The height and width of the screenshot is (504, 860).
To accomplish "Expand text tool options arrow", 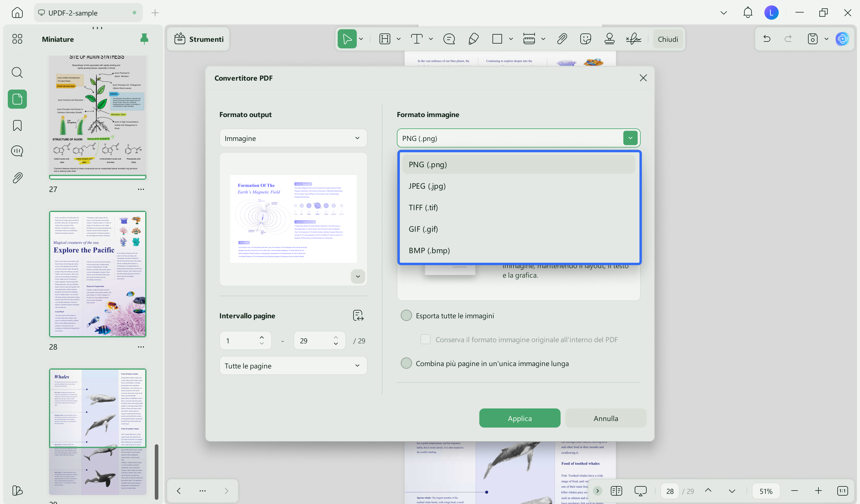I will click(x=431, y=39).
